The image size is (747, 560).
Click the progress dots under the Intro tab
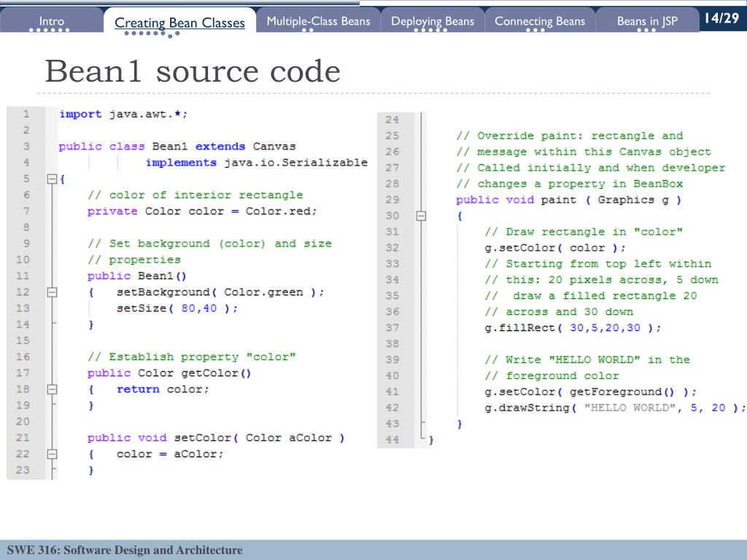53,31
